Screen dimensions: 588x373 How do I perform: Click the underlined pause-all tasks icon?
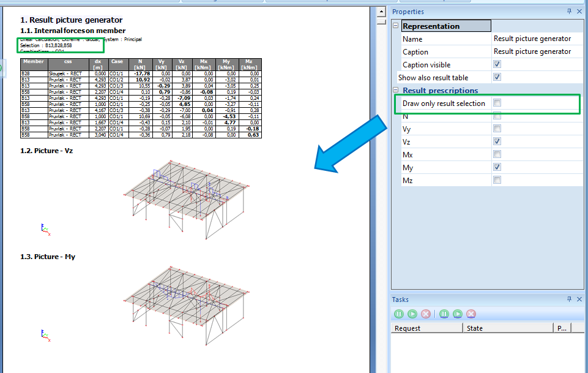444,314
